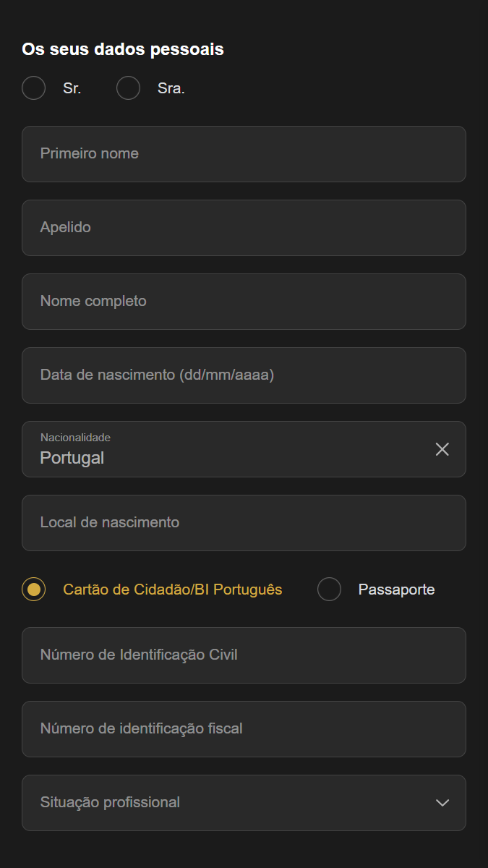Click the Número de identificação fiscal field
The image size is (488, 868).
click(x=244, y=729)
